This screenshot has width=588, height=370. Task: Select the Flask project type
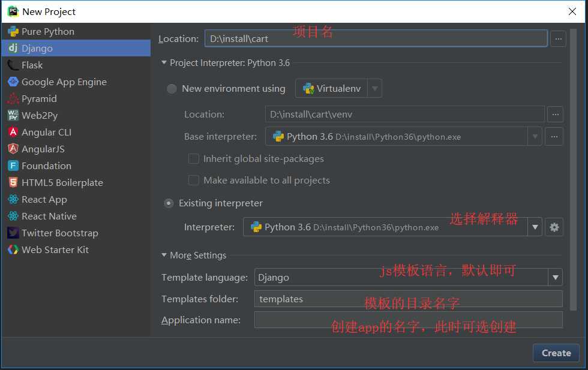point(76,65)
